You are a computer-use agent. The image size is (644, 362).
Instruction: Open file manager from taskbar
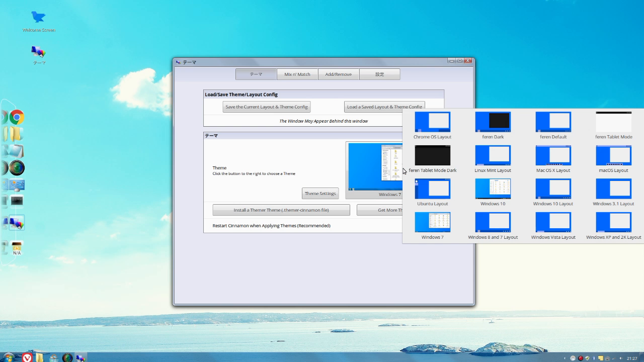click(x=39, y=357)
